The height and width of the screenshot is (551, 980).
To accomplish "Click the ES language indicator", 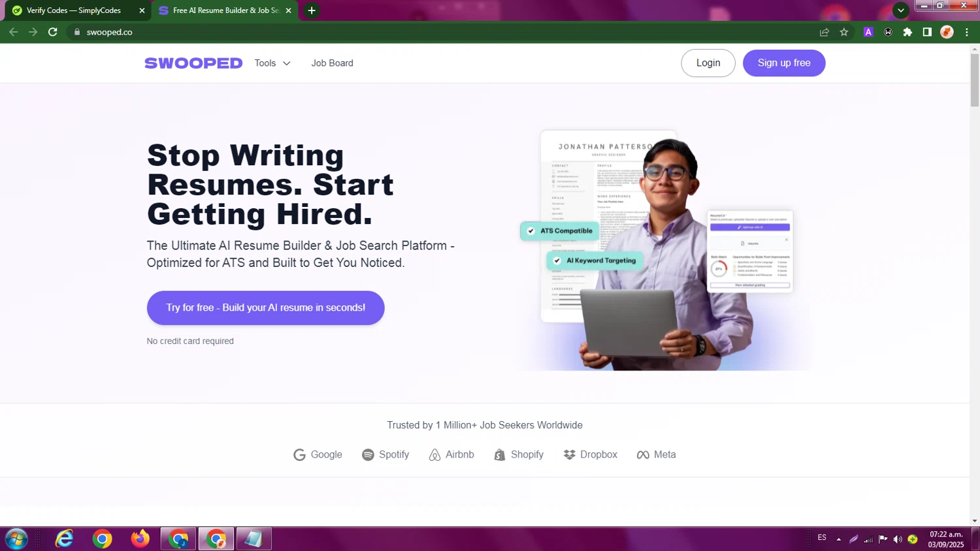I will click(x=822, y=538).
